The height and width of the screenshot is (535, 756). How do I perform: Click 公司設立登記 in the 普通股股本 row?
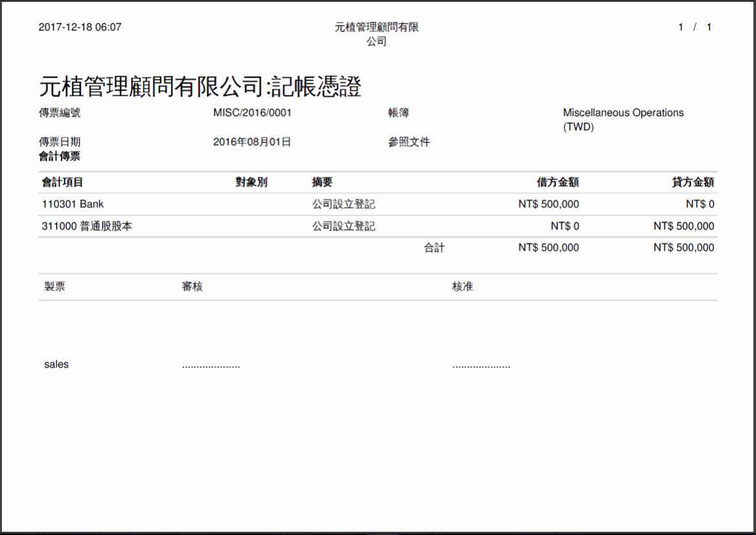(343, 226)
